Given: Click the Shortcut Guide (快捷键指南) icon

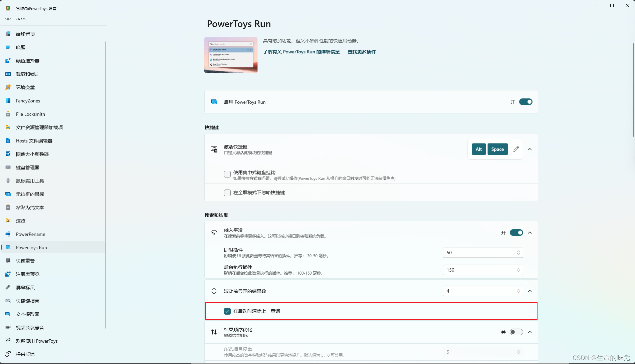Looking at the screenshot, I should 8,301.
